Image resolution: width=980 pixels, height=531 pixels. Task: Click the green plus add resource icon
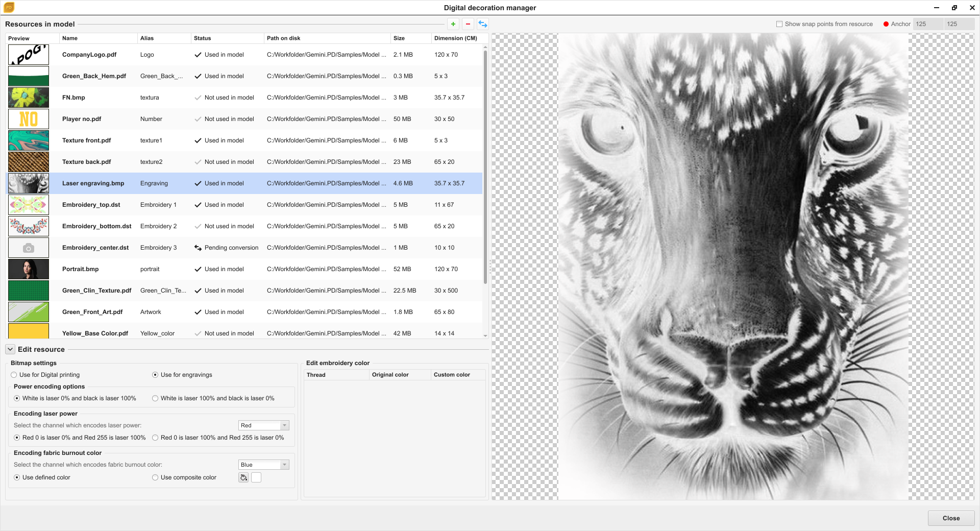point(453,24)
